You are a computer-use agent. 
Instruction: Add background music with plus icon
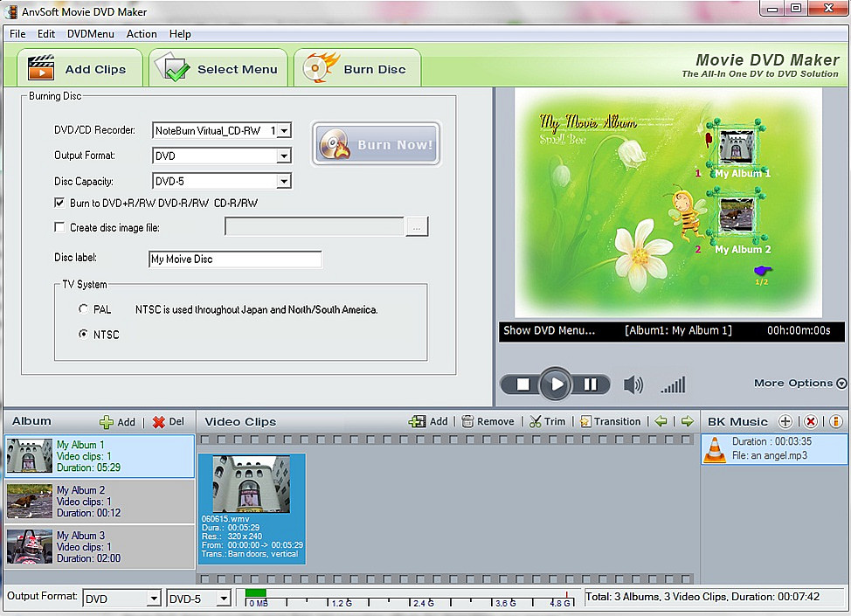click(785, 421)
